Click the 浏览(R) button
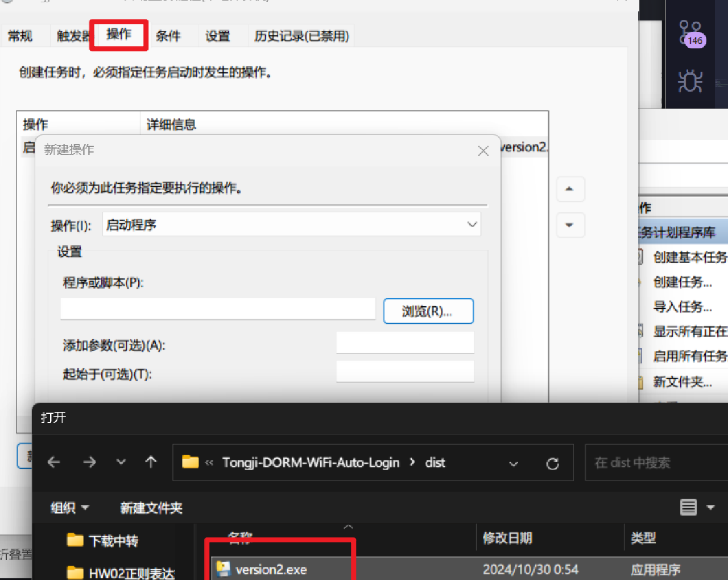The height and width of the screenshot is (580, 728). tap(428, 311)
